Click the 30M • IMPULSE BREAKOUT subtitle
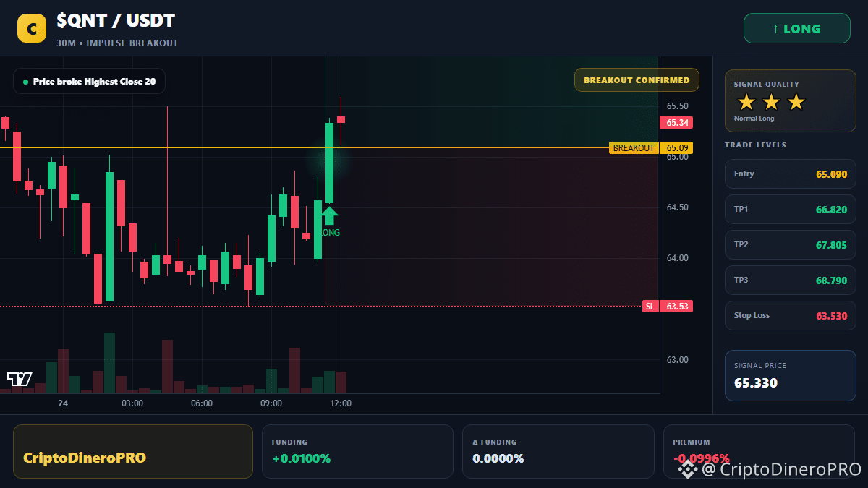868x488 pixels. pyautogui.click(x=117, y=43)
